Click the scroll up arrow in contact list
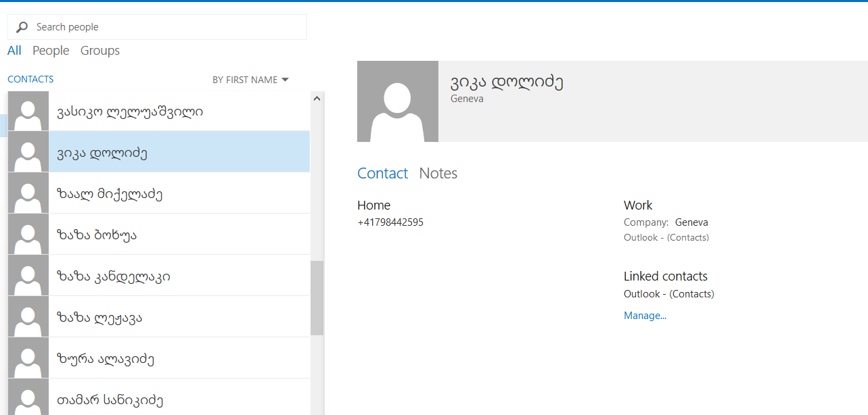Viewport: 868px width, 415px height. point(317,99)
